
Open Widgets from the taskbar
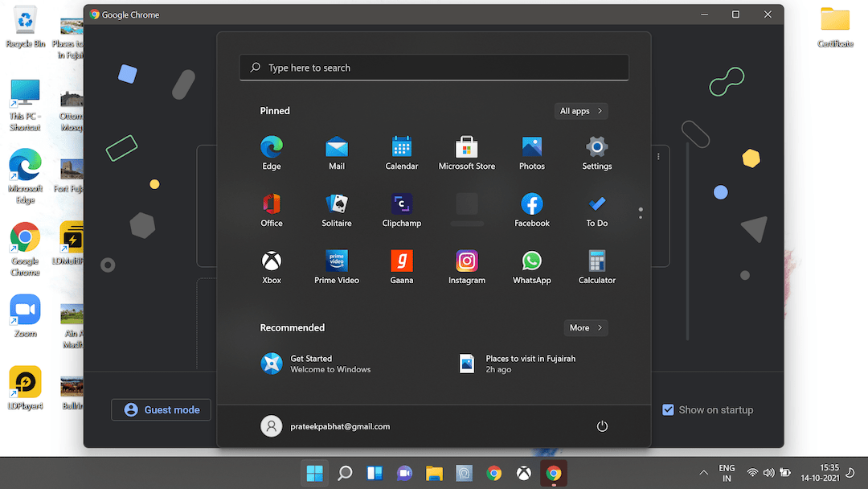point(375,474)
